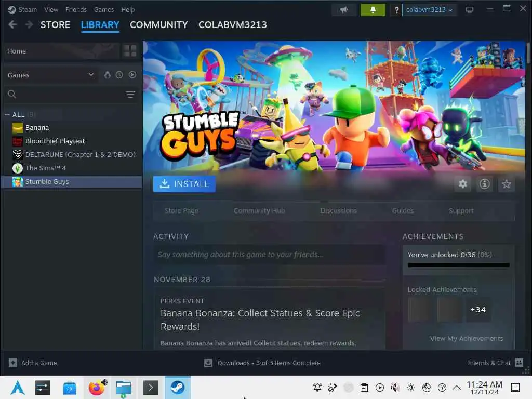Open the View menu
The height and width of the screenshot is (399, 532).
point(51,9)
